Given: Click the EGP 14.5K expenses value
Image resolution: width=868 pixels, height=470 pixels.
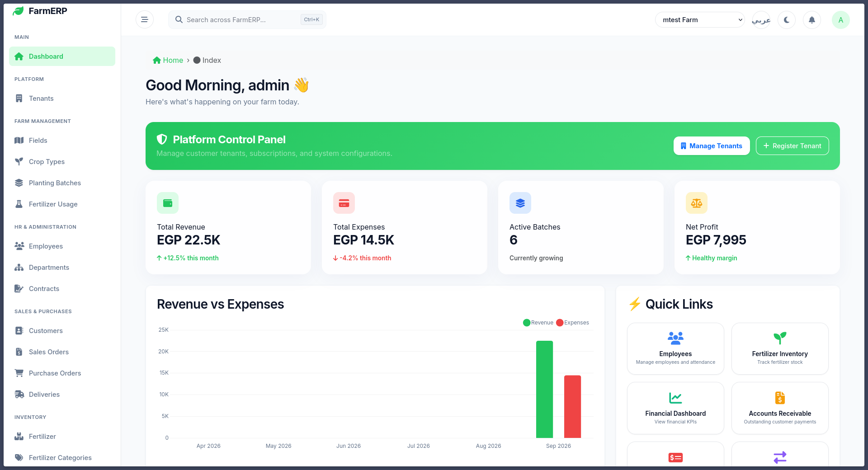Looking at the screenshot, I should (363, 240).
